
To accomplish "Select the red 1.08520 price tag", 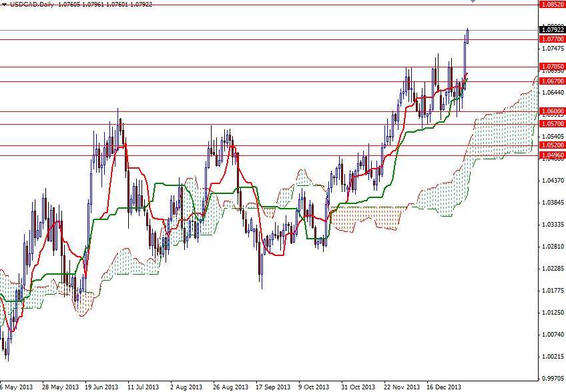I will click(552, 4).
